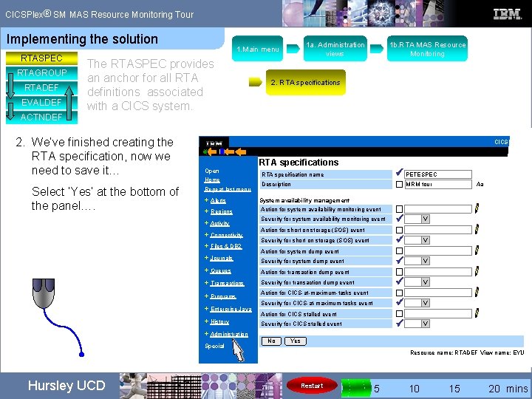Toggle checkmark for system availability monitoring severity
This screenshot has height=399, width=532.
pyautogui.click(x=399, y=218)
